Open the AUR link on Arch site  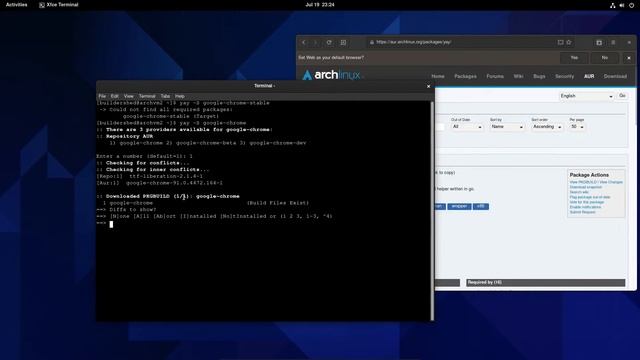tap(589, 76)
